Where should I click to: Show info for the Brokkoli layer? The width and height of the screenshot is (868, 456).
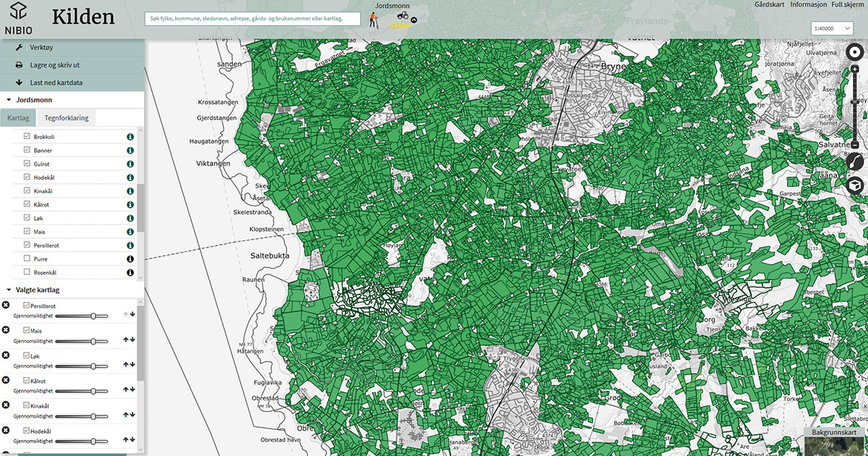pyautogui.click(x=130, y=137)
